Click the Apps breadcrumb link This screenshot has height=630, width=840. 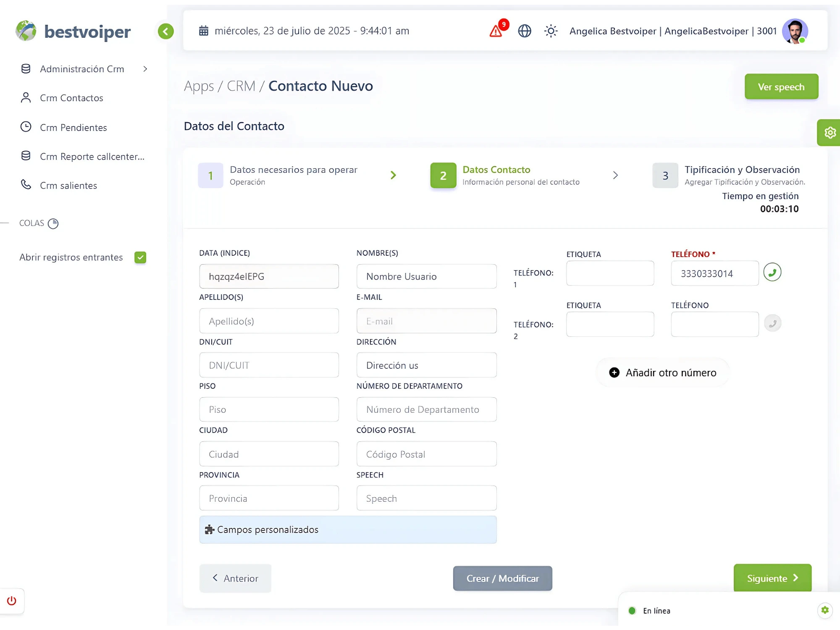199,86
